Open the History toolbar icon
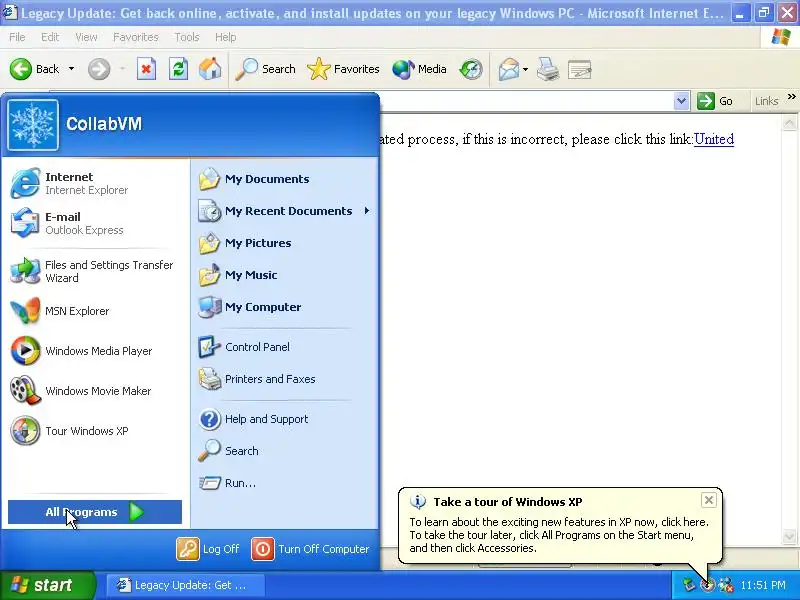Viewport: 800px width, 600px height. pyautogui.click(x=470, y=69)
